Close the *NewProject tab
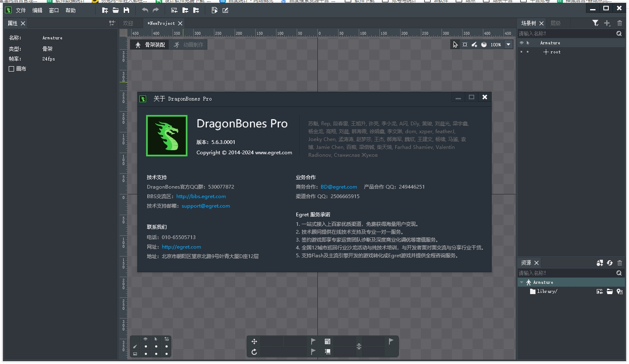629x364 pixels. click(180, 23)
